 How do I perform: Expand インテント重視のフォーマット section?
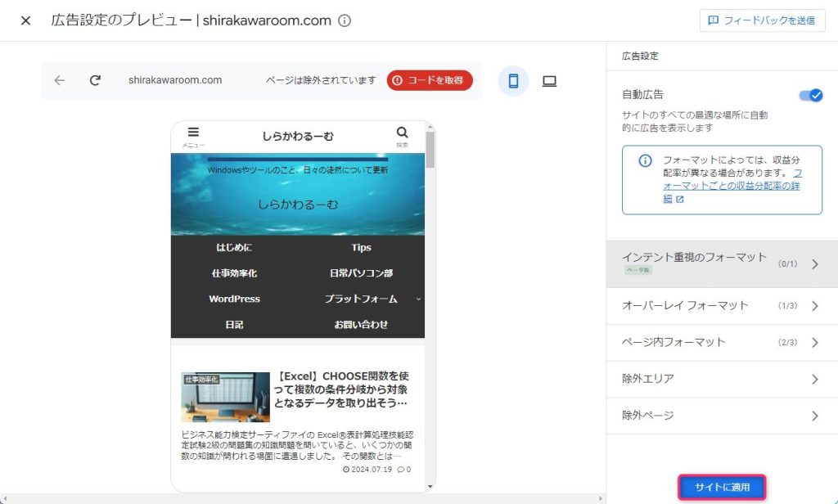722,263
